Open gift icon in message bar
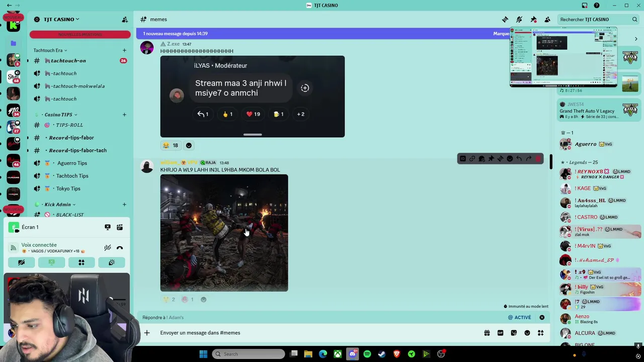 (x=487, y=333)
